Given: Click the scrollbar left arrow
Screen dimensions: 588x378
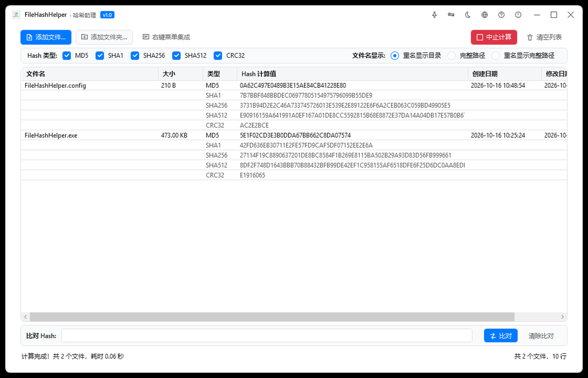Looking at the screenshot, I should point(26,317).
